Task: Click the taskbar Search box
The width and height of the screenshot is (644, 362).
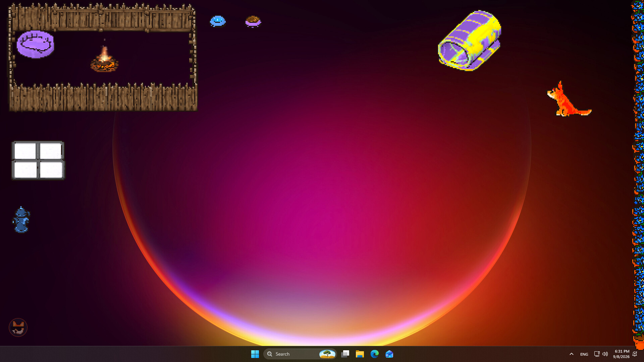Action: coord(300,354)
